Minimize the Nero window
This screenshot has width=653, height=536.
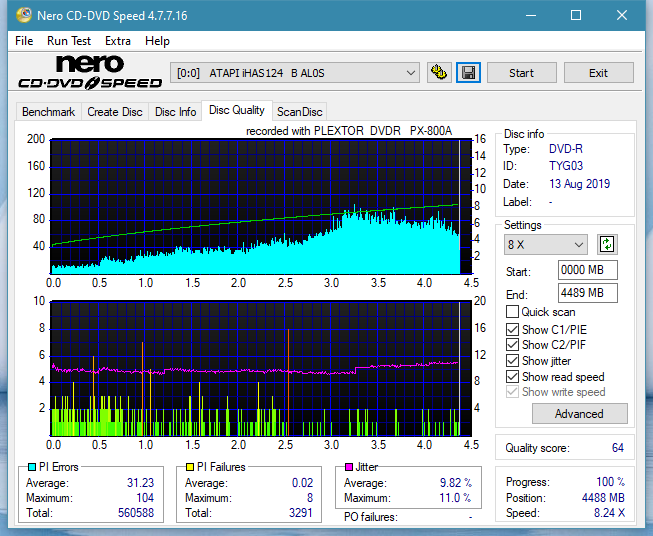click(531, 15)
